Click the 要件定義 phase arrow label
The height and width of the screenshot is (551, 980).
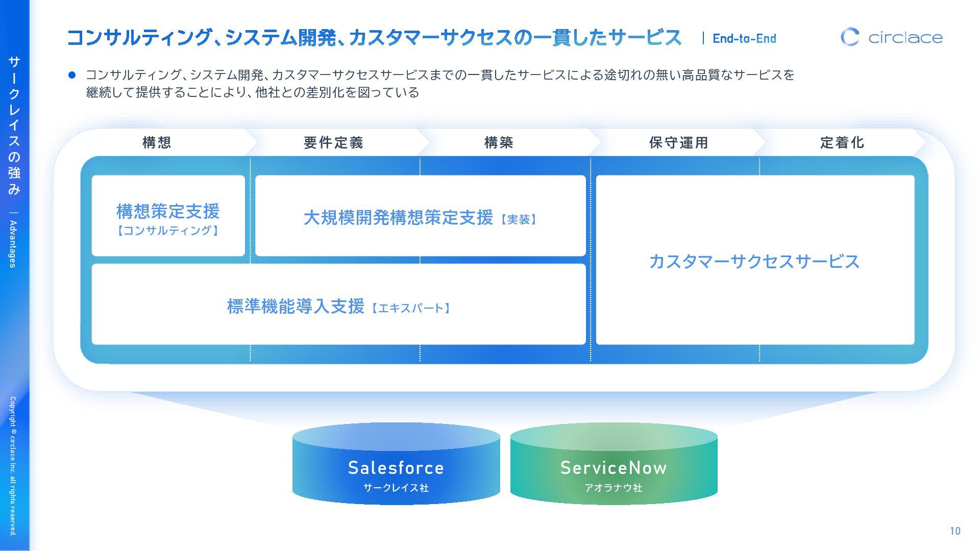333,142
